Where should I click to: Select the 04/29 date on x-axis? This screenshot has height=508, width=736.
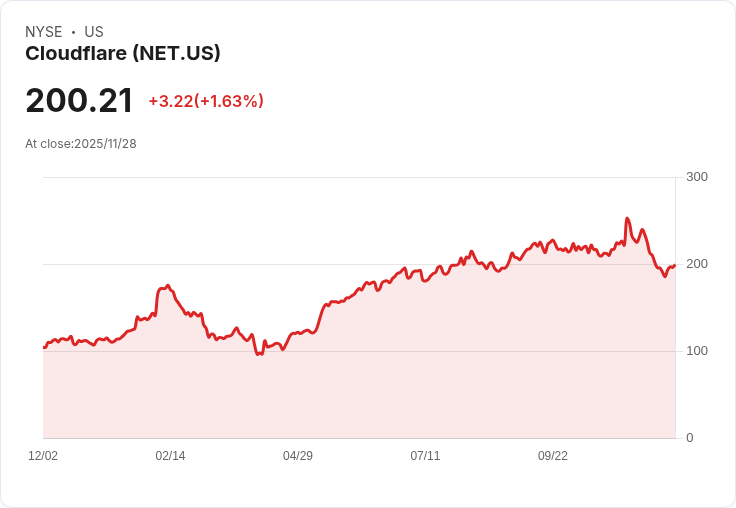[298, 455]
